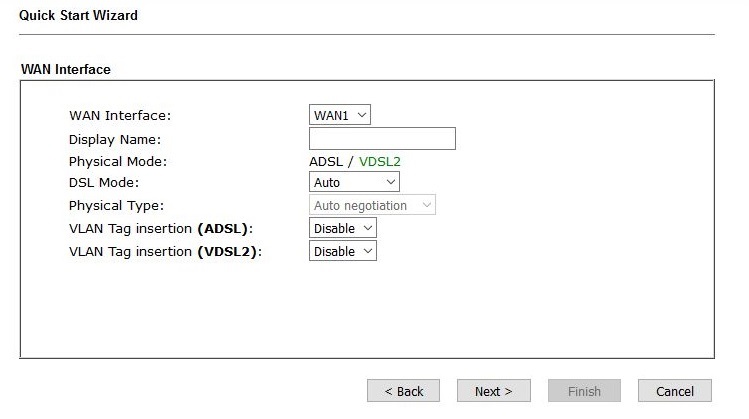Go to previous step with Back button
This screenshot has width=749, height=419.
[403, 391]
